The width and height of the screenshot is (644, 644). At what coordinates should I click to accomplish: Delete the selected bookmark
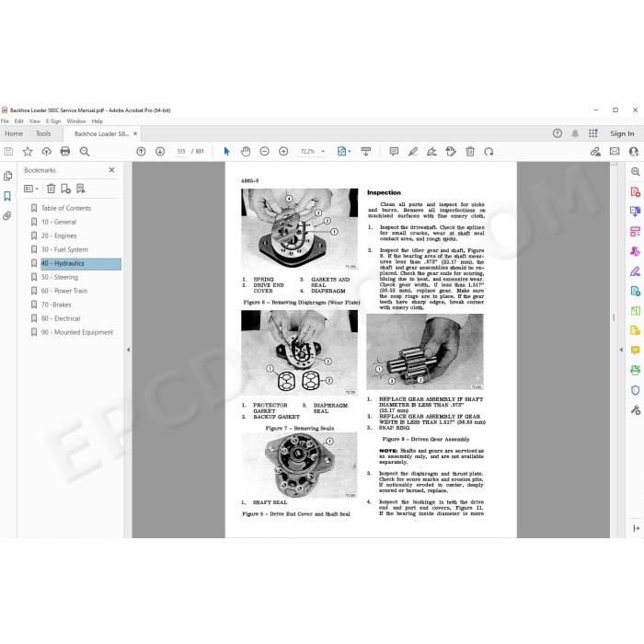pos(51,189)
